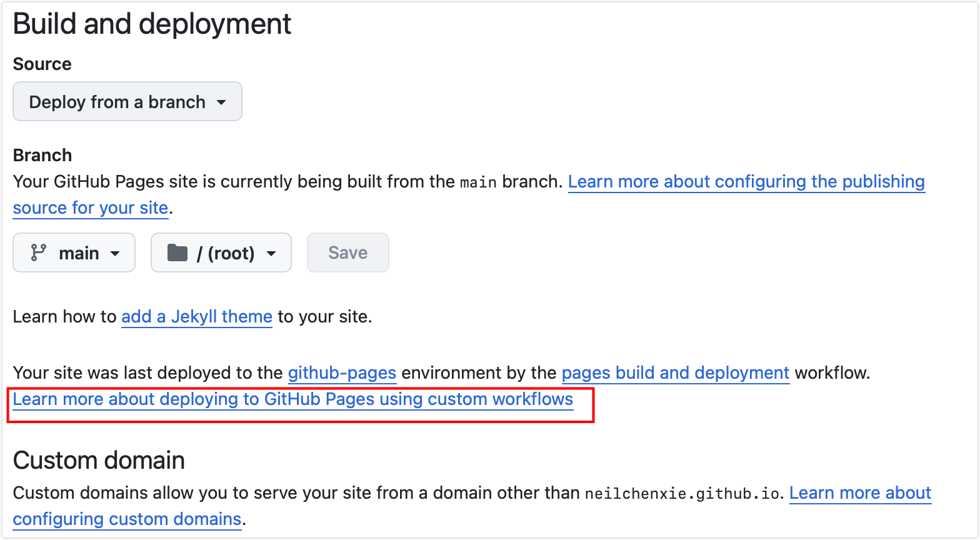The width and height of the screenshot is (980, 540).
Task: Click the caret arrow in Deploy from a branch
Action: (221, 102)
